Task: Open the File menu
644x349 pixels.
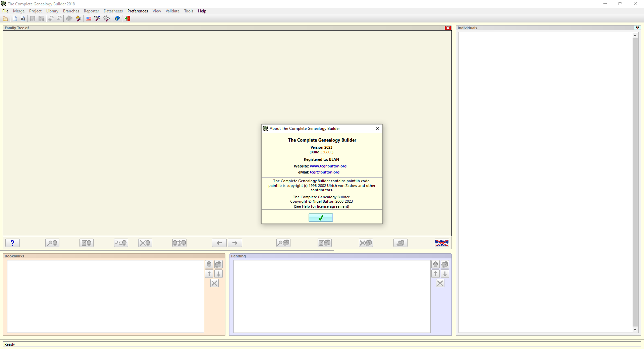Action: pos(5,11)
